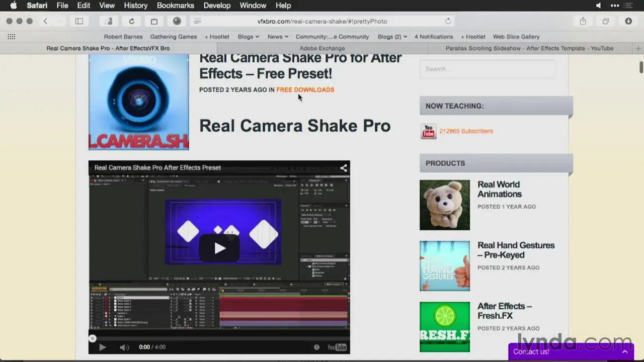Click the small play button in video controls

102,347
